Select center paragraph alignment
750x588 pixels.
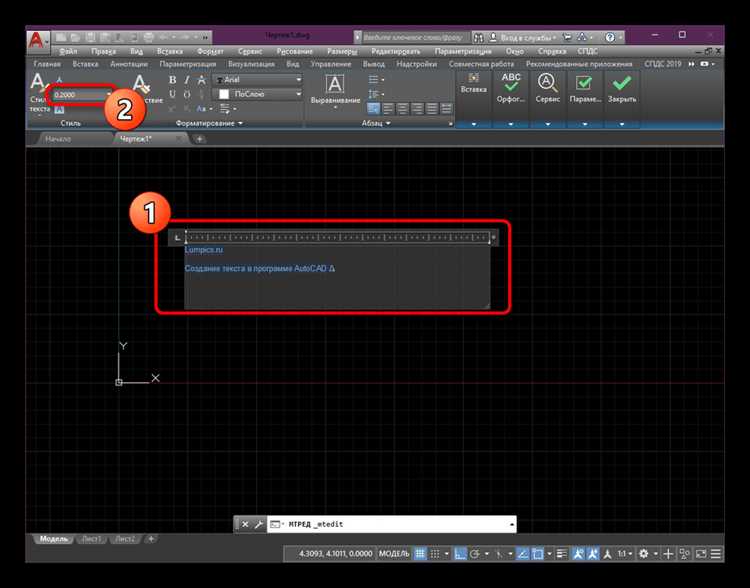(403, 109)
